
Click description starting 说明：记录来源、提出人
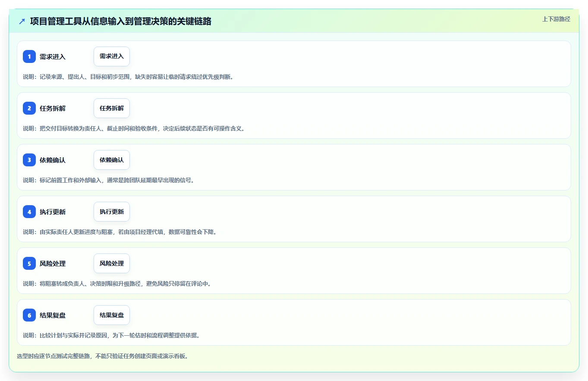coord(128,77)
